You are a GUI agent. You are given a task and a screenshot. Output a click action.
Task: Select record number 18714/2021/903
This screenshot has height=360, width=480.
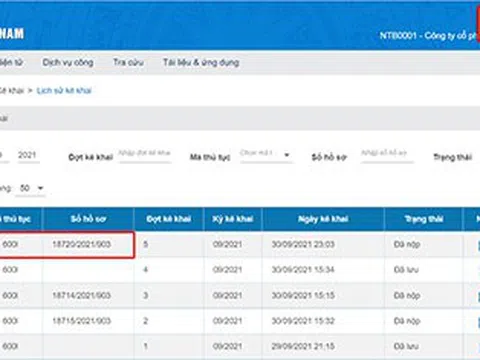pos(82,295)
